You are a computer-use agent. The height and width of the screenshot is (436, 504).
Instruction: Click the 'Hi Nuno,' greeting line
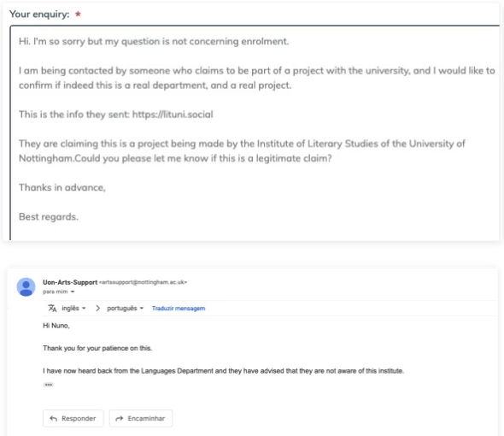point(56,326)
